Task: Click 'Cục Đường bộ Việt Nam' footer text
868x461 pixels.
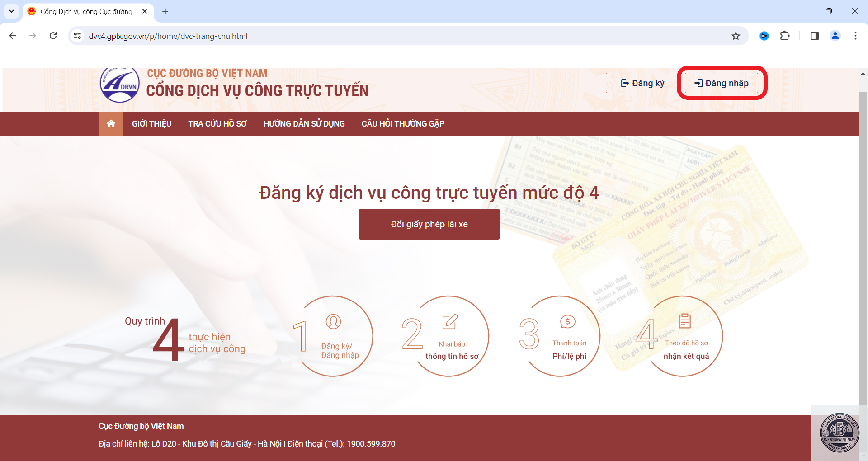Action: (141, 426)
